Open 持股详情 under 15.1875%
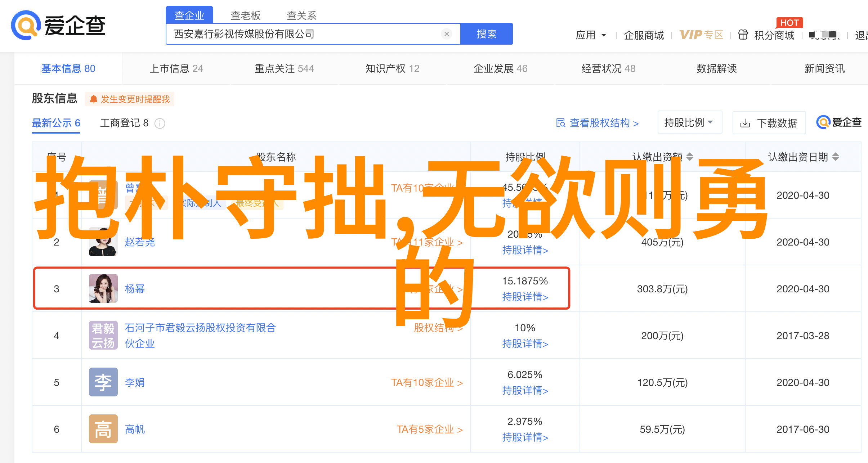Screen dimensions: 868x463 click(x=525, y=297)
